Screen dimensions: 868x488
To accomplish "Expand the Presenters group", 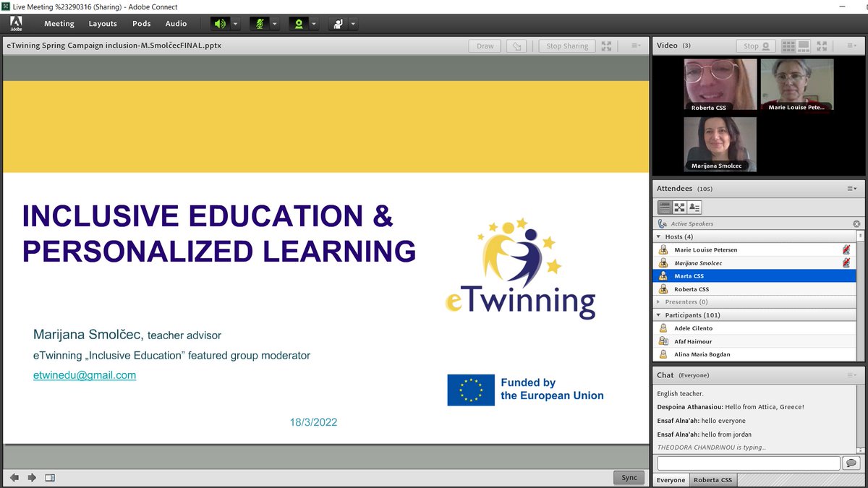I will click(x=659, y=301).
